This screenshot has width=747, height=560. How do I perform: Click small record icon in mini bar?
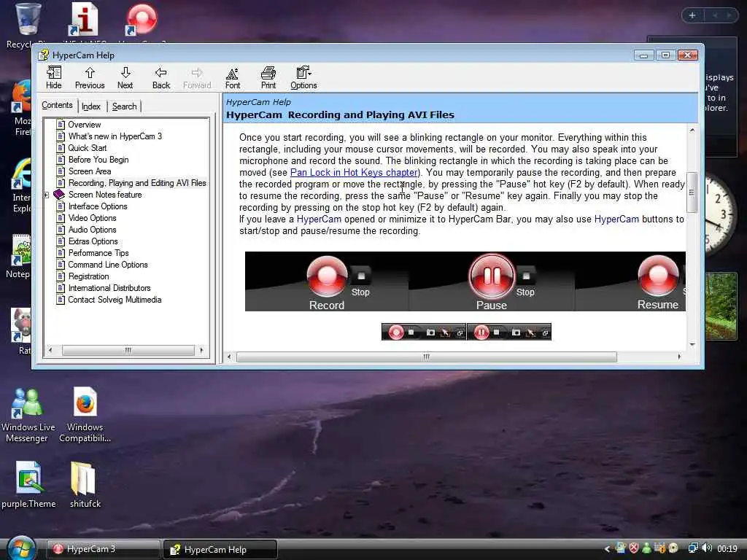click(x=395, y=332)
